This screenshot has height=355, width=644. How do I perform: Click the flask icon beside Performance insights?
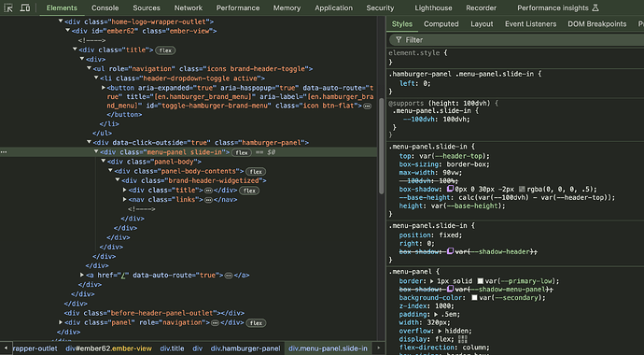coord(595,7)
